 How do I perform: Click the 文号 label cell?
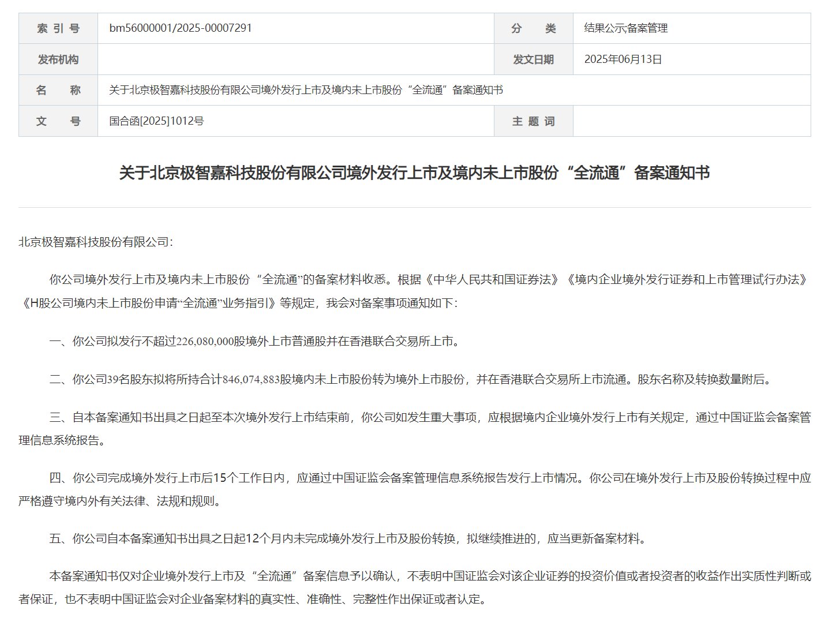[58, 121]
